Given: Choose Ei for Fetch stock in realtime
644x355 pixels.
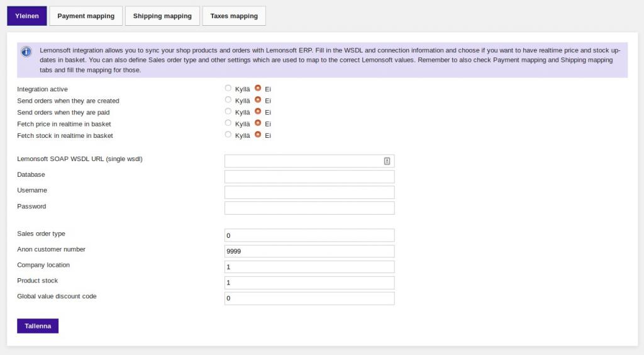Looking at the screenshot, I should point(258,134).
